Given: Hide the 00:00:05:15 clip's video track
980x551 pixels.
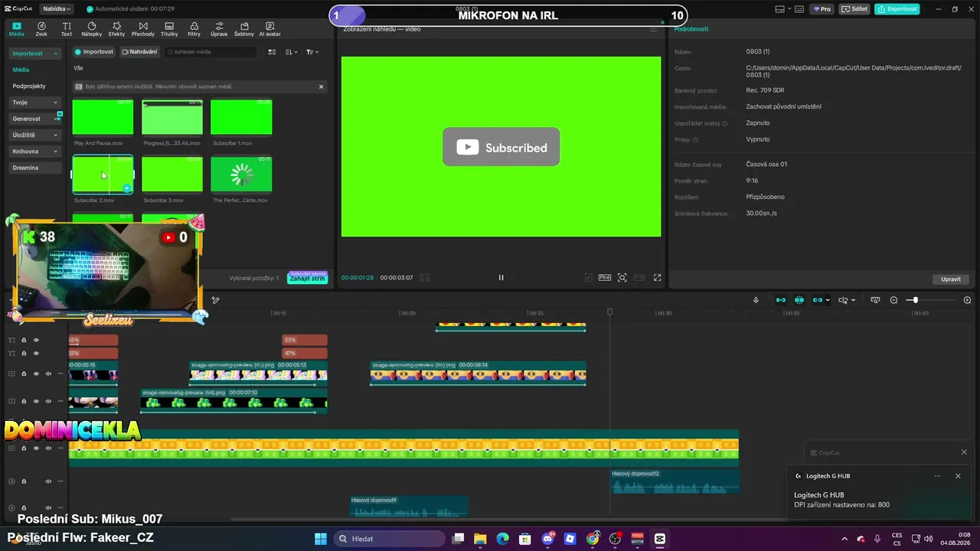Looking at the screenshot, I should click(x=36, y=374).
